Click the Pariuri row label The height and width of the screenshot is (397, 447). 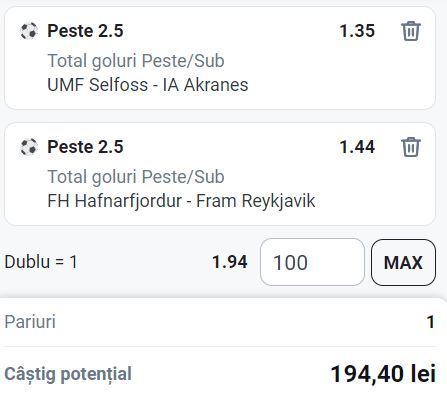(x=30, y=322)
